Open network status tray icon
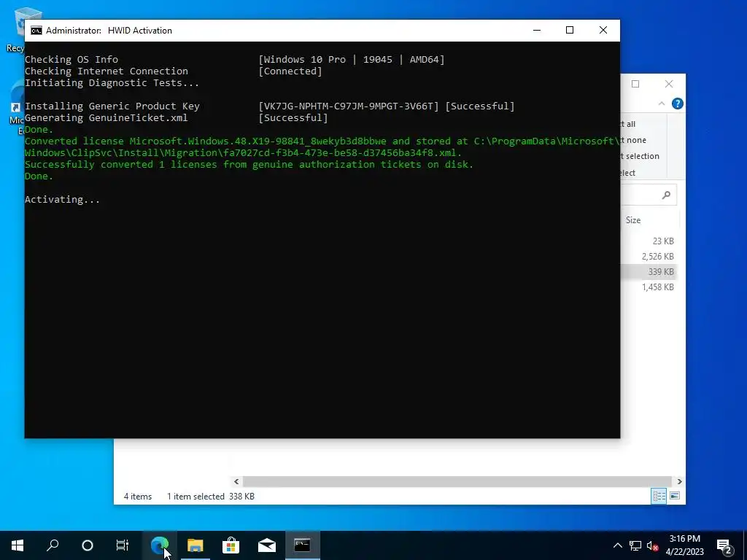This screenshot has height=560, width=747. click(635, 545)
